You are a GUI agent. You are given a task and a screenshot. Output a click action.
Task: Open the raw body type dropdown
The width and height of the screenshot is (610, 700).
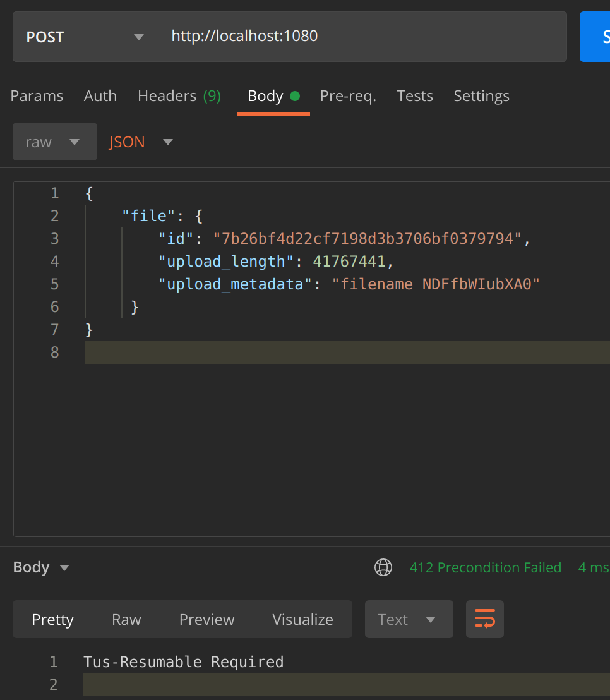pos(55,142)
